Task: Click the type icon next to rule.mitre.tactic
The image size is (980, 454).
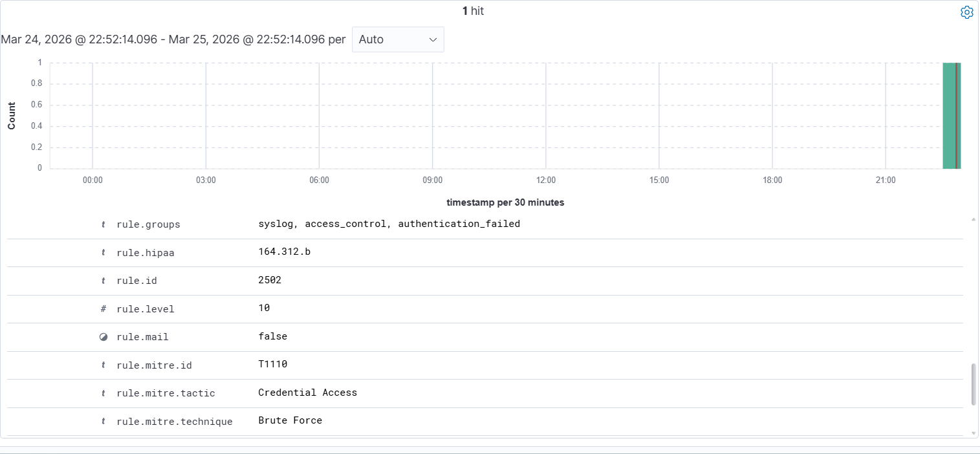Action: (x=103, y=393)
